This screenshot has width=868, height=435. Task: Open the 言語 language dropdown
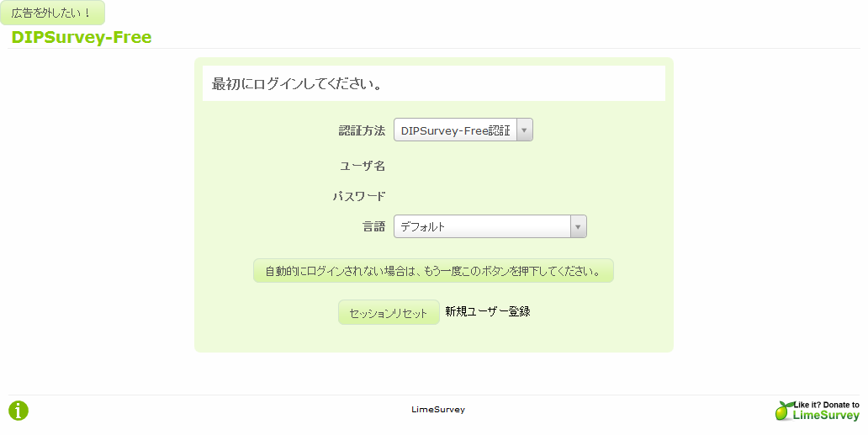click(490, 226)
